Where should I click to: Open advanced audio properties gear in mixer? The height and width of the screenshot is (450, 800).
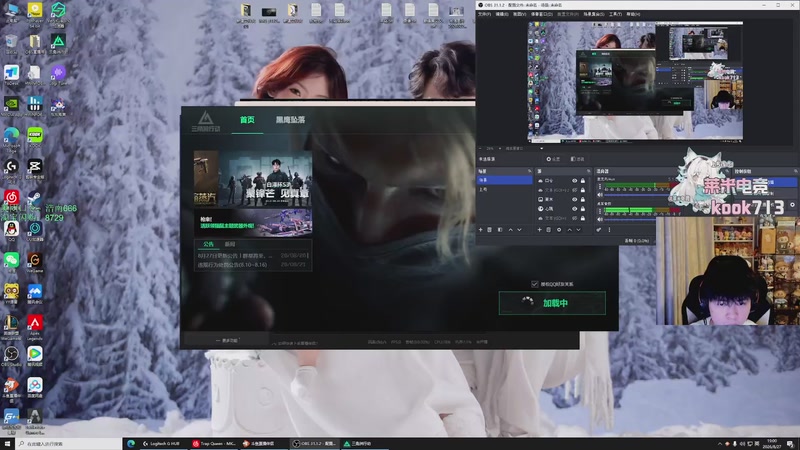click(x=598, y=230)
